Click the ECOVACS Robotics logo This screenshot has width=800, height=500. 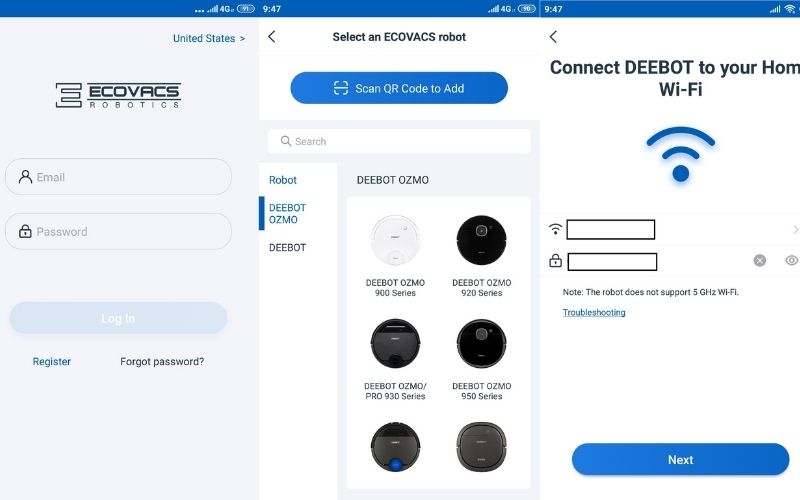(118, 95)
